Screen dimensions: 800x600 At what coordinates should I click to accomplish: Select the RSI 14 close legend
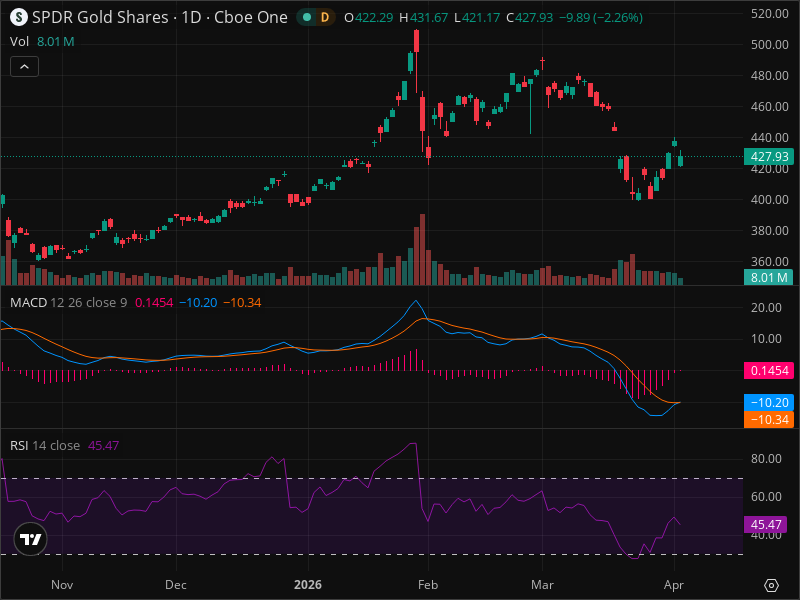pos(45,445)
